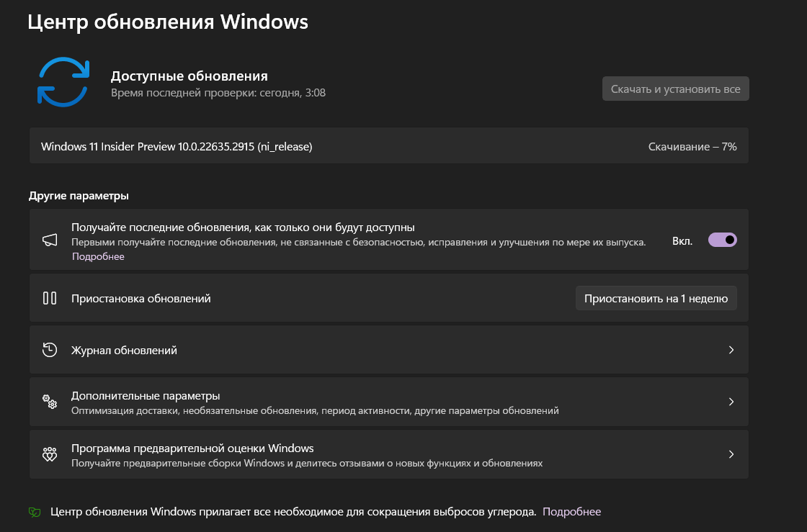807x532 pixels.
Task: Click the blue update sync arrows icon
Action: pyautogui.click(x=63, y=82)
